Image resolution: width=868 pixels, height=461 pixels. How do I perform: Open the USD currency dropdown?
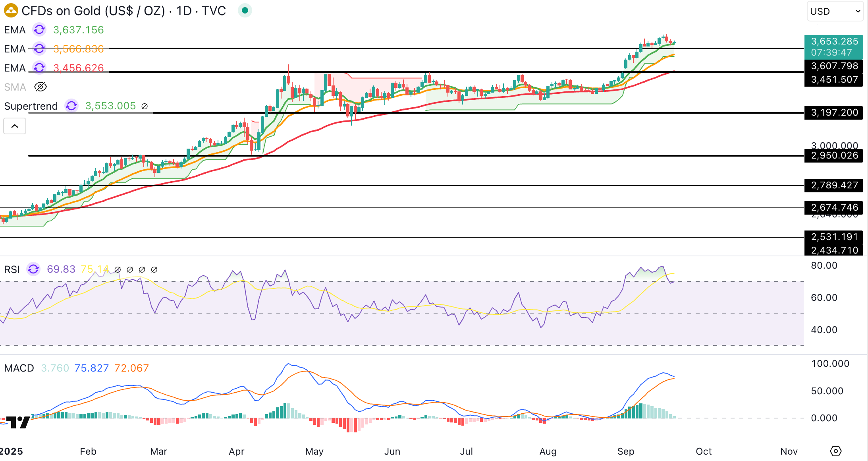pos(835,11)
